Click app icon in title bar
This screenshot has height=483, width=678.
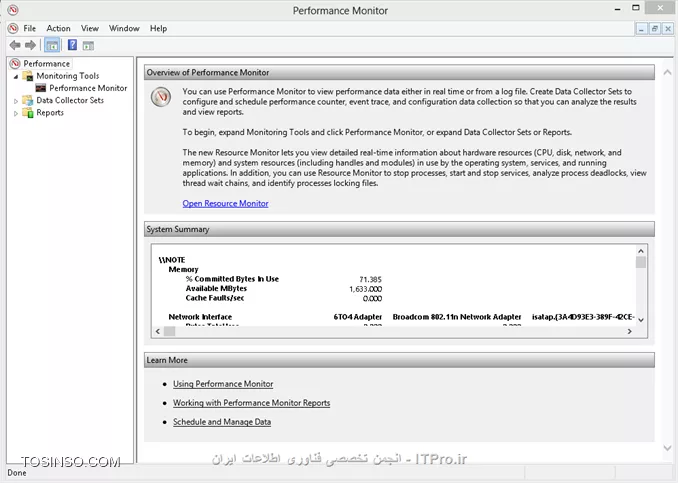pyautogui.click(x=13, y=10)
